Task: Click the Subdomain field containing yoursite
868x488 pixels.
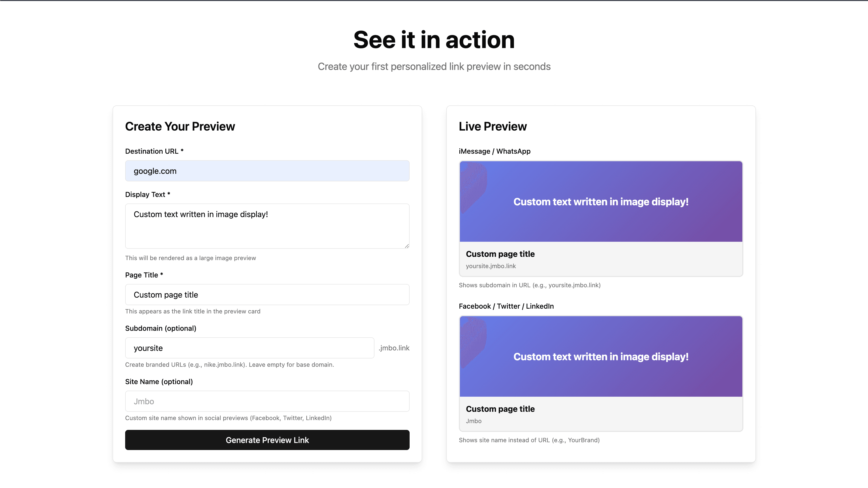Action: (249, 348)
